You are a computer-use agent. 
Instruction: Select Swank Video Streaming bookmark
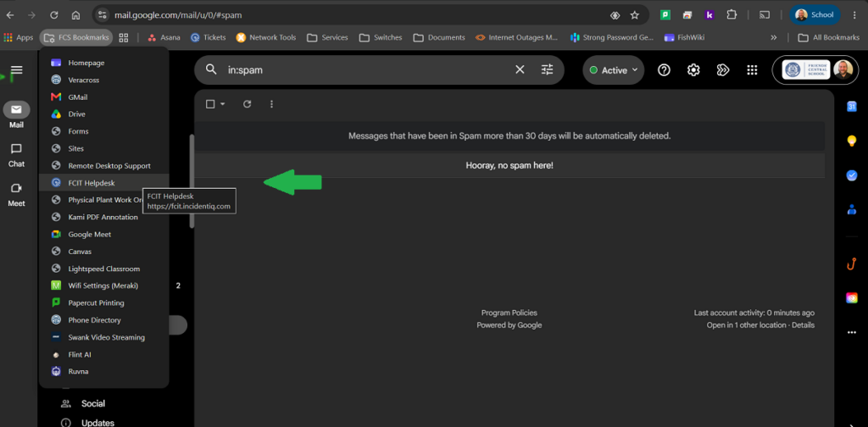[x=104, y=337]
